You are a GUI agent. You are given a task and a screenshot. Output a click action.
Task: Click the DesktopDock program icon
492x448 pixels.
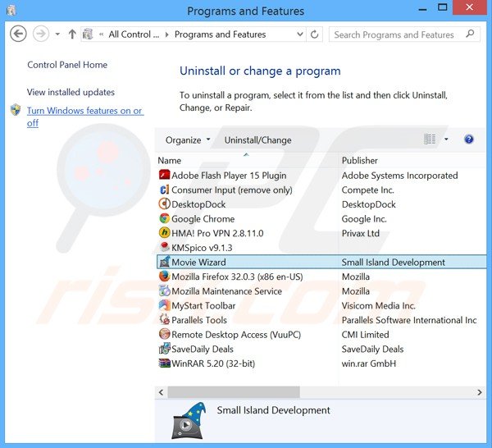165,203
